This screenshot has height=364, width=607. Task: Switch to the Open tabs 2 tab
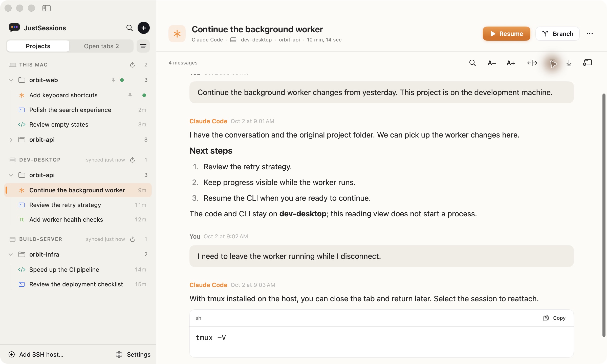coord(101,46)
